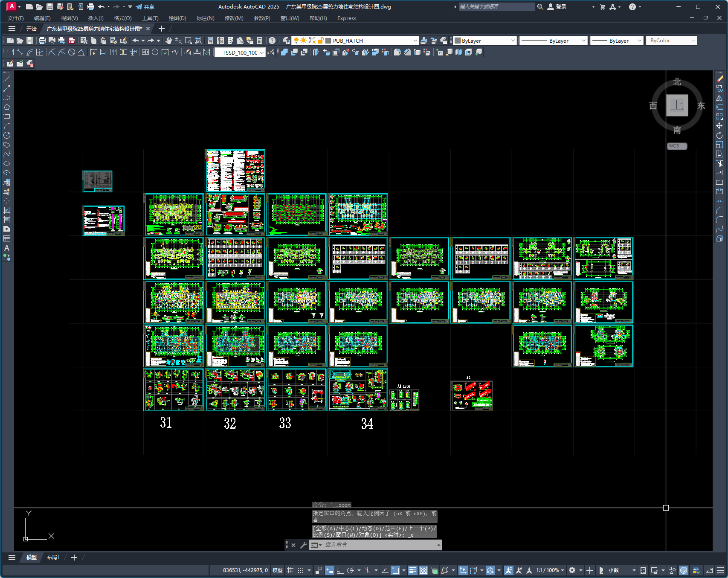This screenshot has width=728, height=578.
Task: Click the coordinates readout 836531, -442975, 0
Action: [x=245, y=570]
